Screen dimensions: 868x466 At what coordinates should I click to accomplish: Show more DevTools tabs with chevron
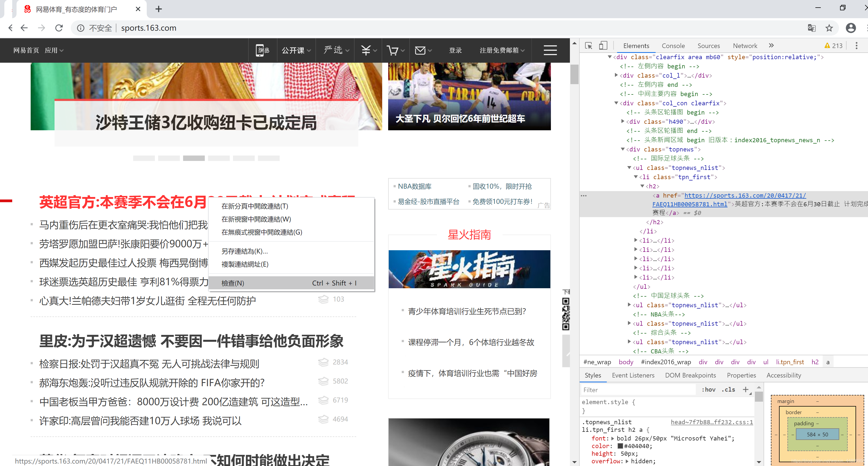tap(771, 46)
